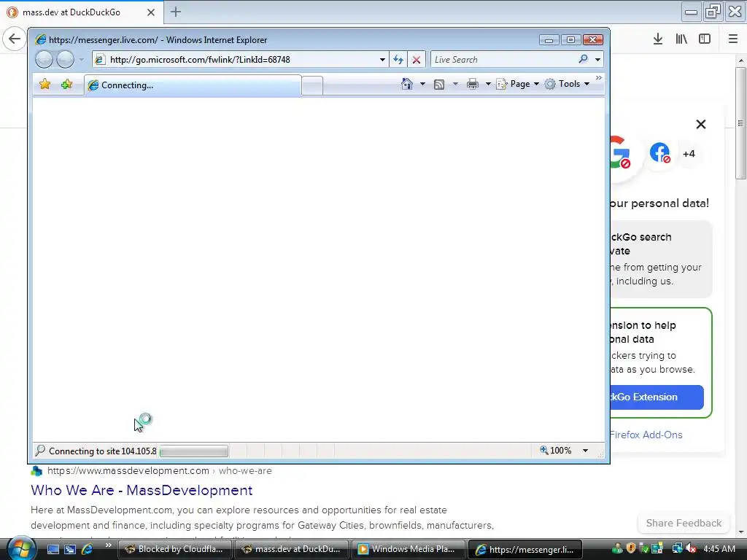The image size is (747, 560).
Task: Close the Firefox mass.dev tab
Action: [x=150, y=12]
